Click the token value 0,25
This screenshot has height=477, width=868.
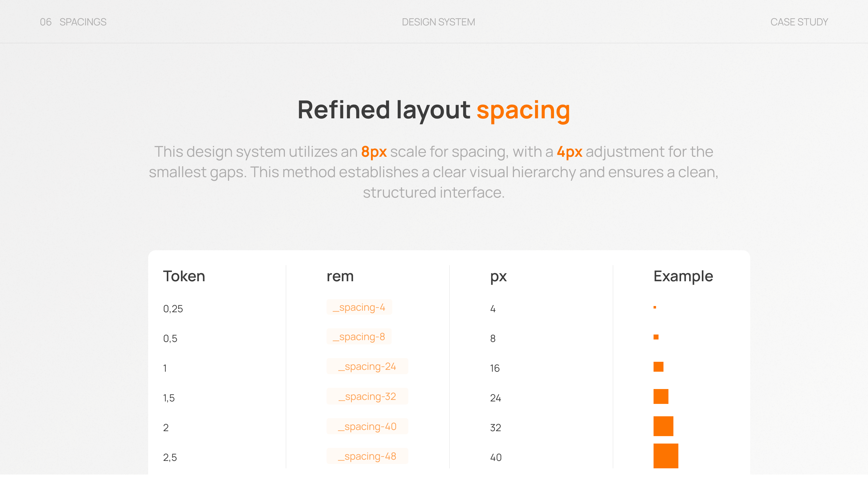[173, 309]
